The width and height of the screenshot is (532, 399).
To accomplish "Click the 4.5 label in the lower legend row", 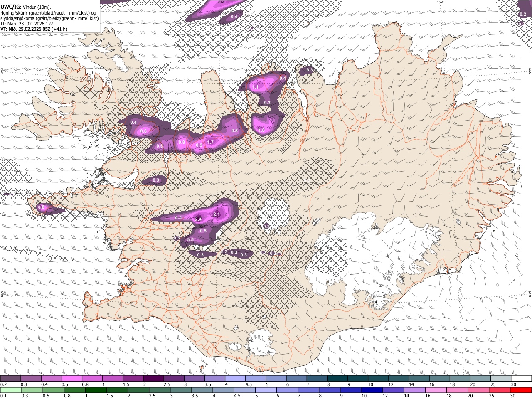I will click(237, 396).
